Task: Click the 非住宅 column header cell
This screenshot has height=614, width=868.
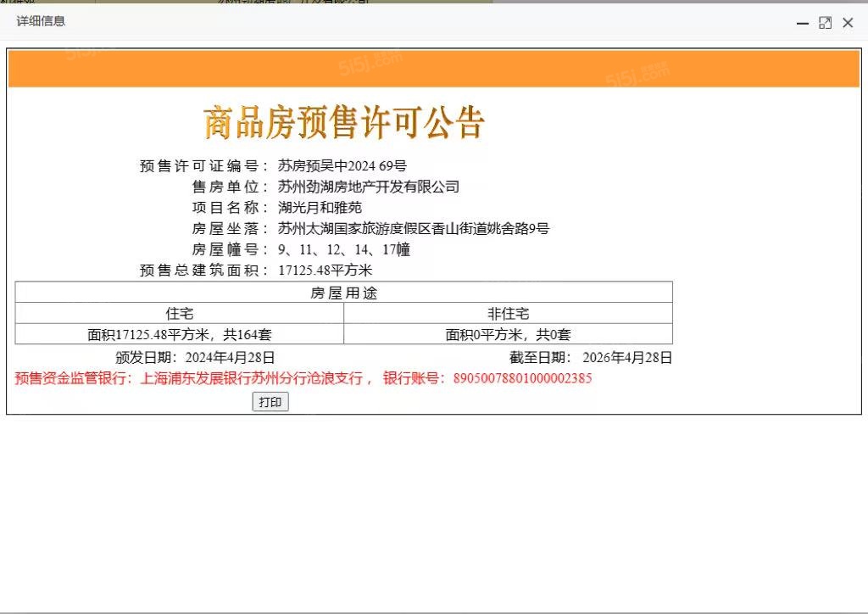Action: 508,314
